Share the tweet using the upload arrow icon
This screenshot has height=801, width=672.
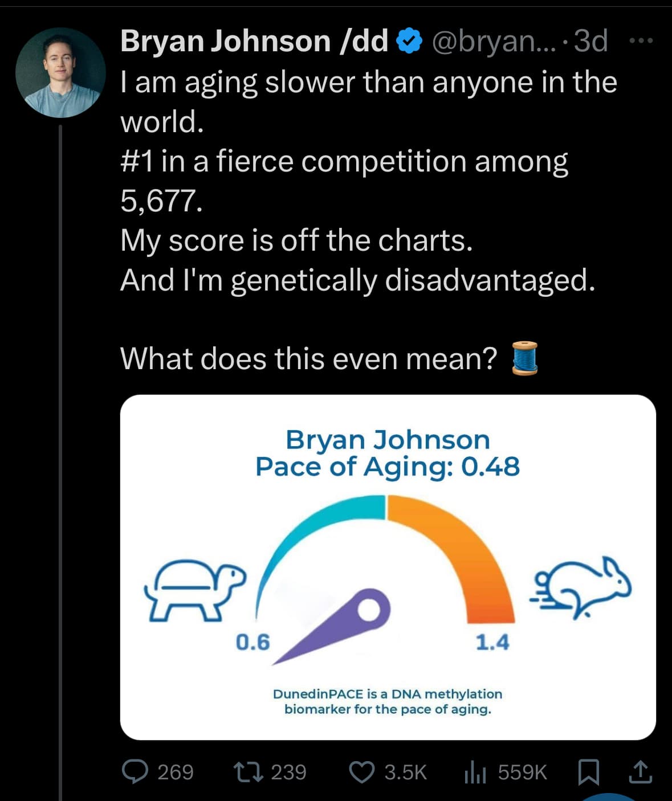click(x=640, y=772)
